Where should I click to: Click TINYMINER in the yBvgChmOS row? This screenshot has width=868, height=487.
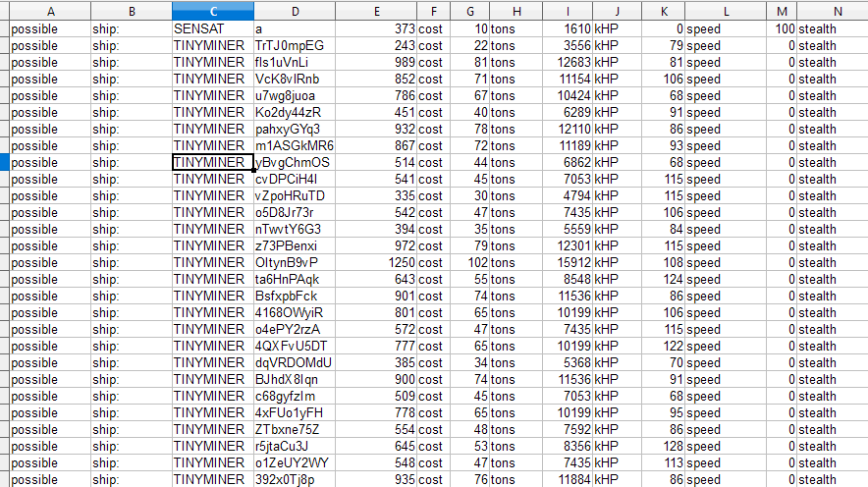pos(213,162)
